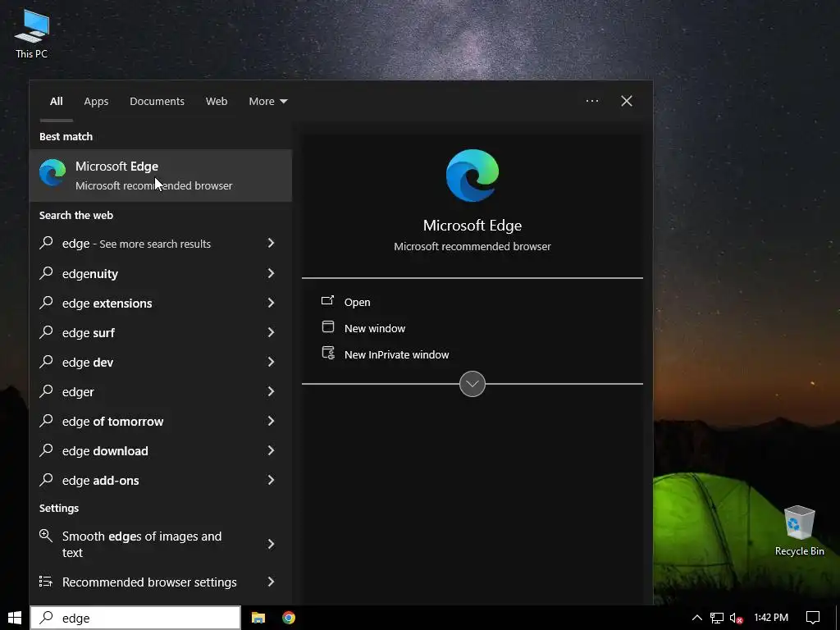Expand 'edge - See more search results' arrow
Image resolution: width=840 pixels, height=630 pixels.
pos(271,243)
